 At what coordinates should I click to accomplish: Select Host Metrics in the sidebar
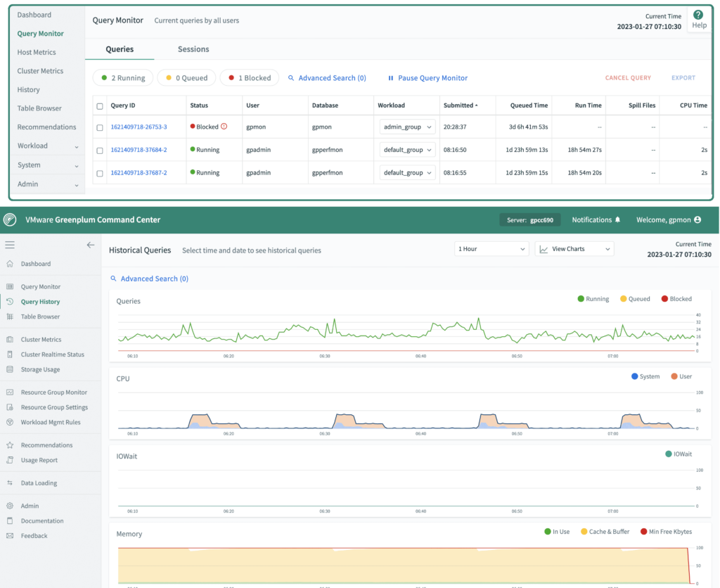click(37, 52)
